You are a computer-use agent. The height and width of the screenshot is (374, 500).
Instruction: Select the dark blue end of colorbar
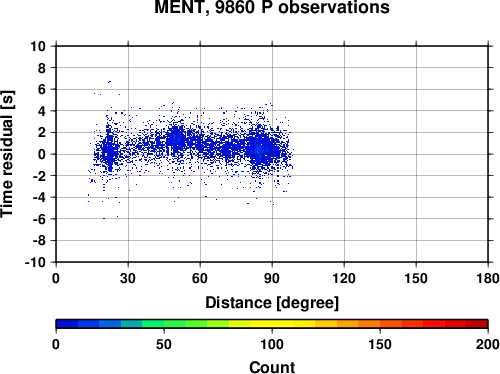[67, 324]
